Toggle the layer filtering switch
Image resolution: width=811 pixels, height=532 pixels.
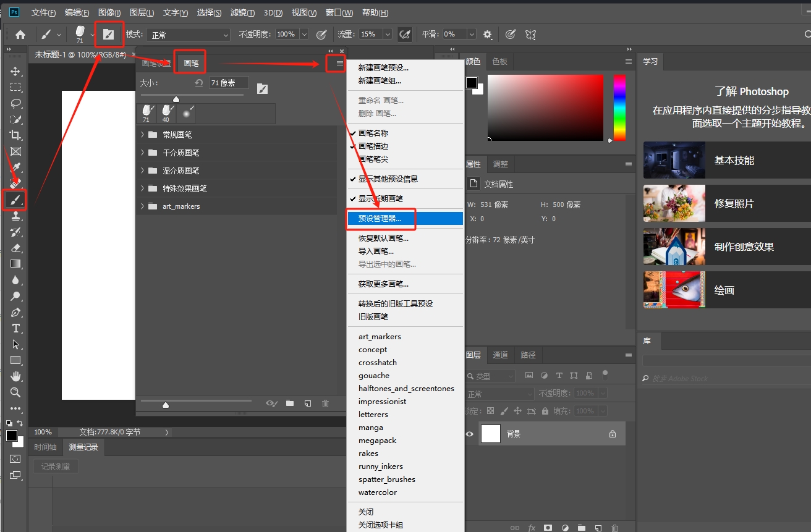pyautogui.click(x=605, y=374)
